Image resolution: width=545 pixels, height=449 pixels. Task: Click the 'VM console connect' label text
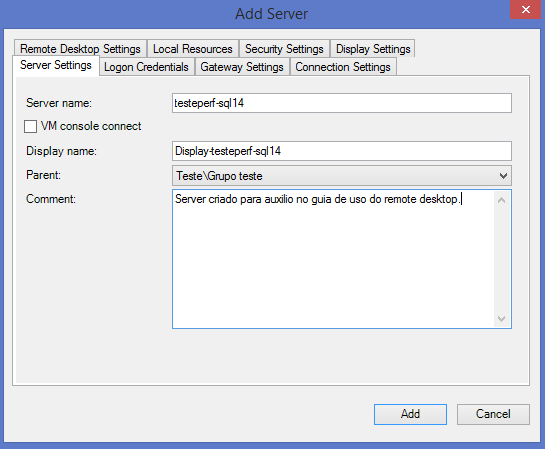tap(91, 126)
